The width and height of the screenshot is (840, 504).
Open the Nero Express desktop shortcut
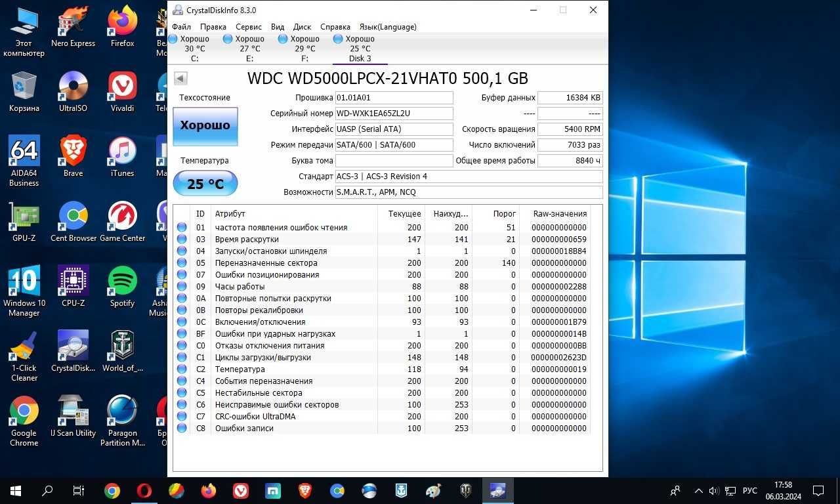pyautogui.click(x=73, y=27)
